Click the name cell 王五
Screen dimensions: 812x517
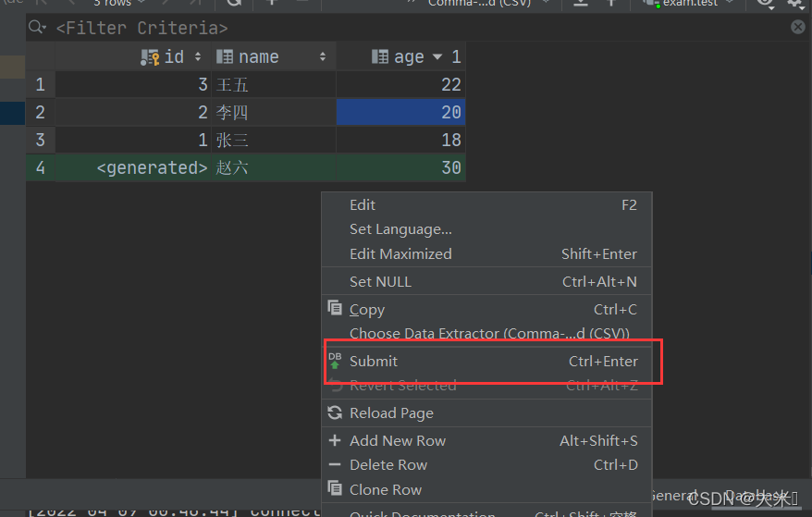[x=274, y=84]
